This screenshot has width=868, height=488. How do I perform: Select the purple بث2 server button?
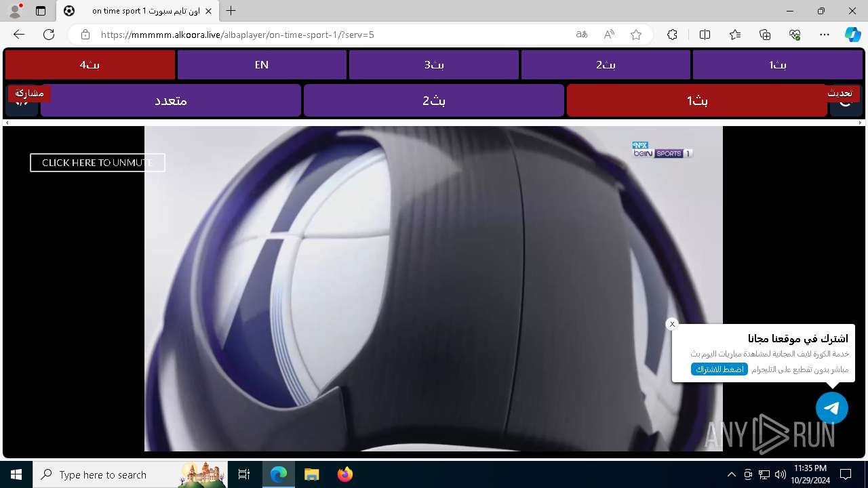click(434, 100)
